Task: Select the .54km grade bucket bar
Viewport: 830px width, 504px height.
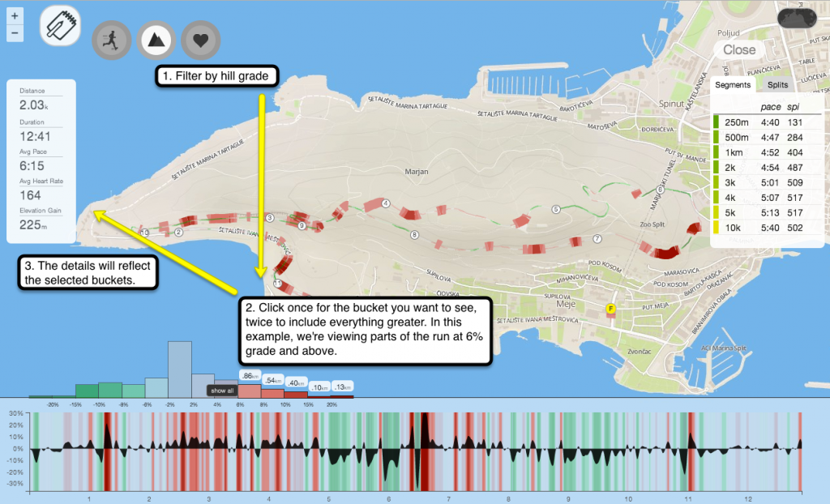Action: (272, 393)
